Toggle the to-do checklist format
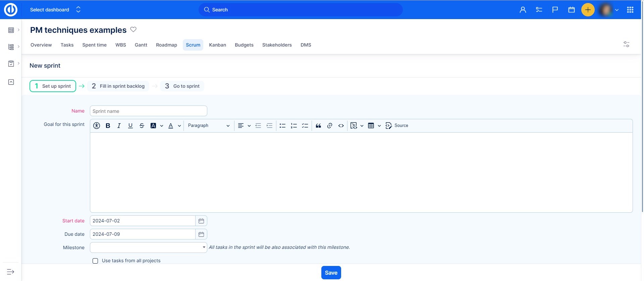This screenshot has width=644, height=281. pyautogui.click(x=305, y=126)
